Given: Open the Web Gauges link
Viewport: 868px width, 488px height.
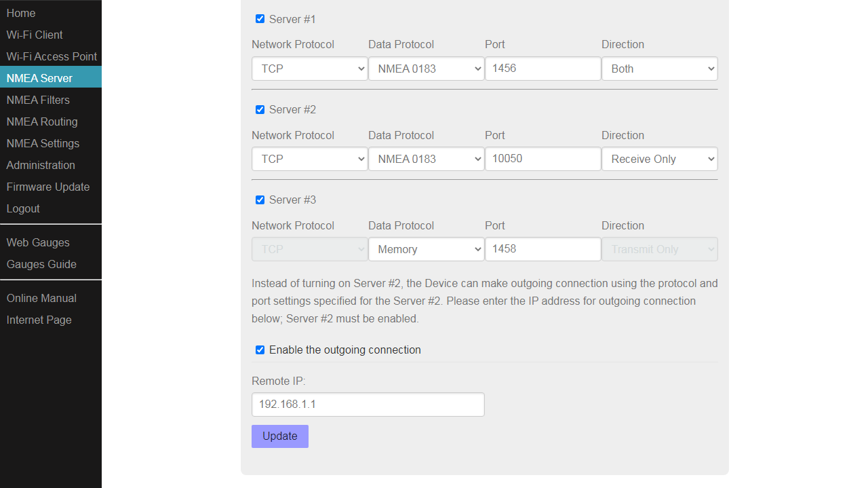Looking at the screenshot, I should click(x=38, y=242).
